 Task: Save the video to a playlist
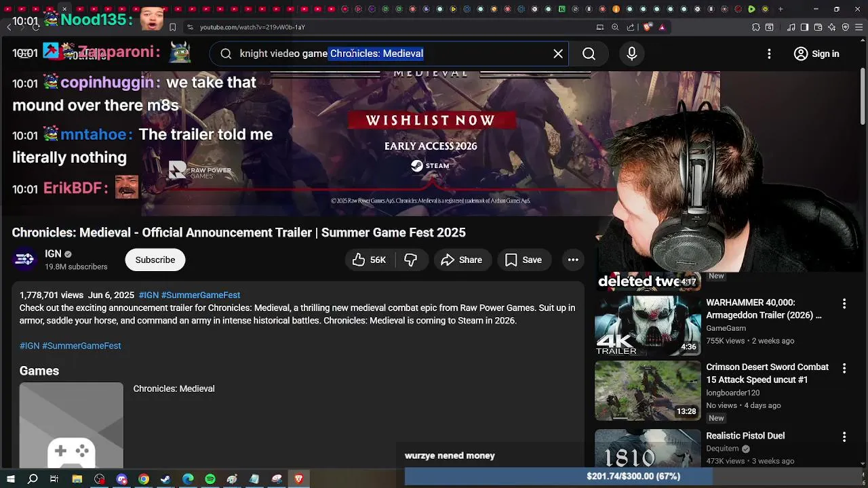pos(524,260)
